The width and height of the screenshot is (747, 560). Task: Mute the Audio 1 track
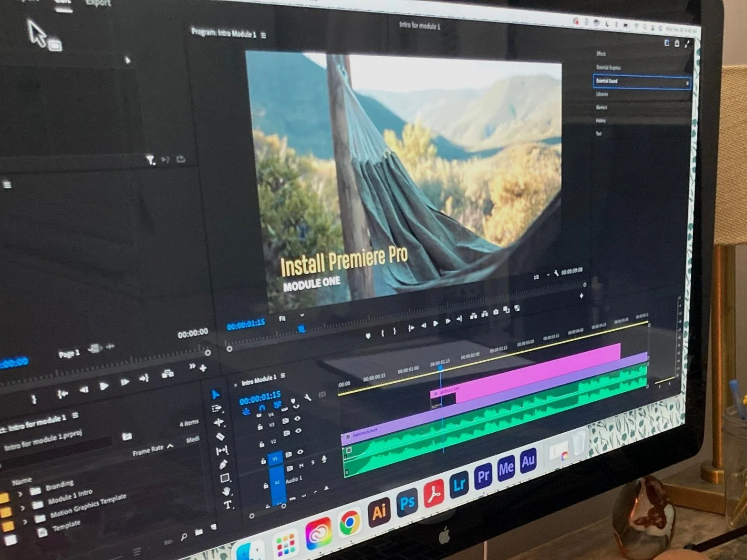[x=301, y=466]
